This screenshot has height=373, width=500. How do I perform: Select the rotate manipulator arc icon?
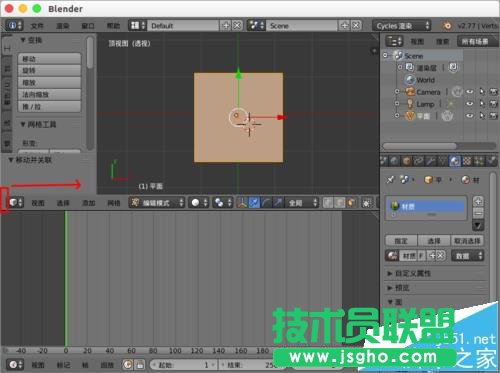(x=266, y=202)
